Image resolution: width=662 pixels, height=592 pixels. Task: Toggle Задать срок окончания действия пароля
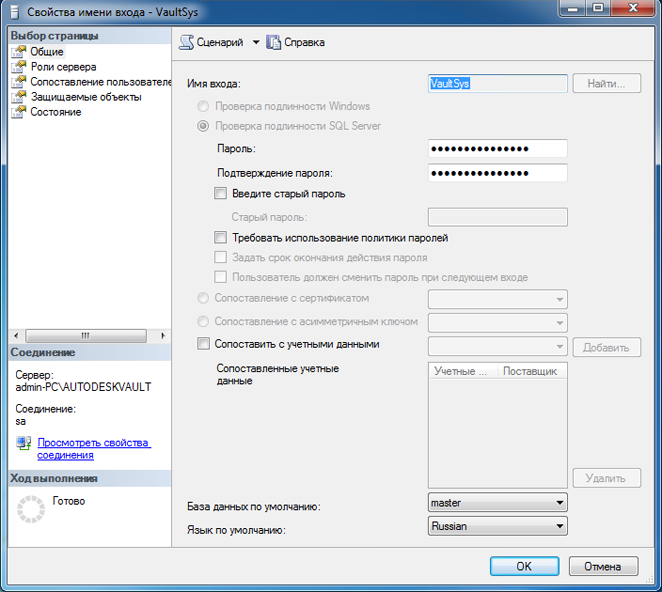(x=220, y=257)
